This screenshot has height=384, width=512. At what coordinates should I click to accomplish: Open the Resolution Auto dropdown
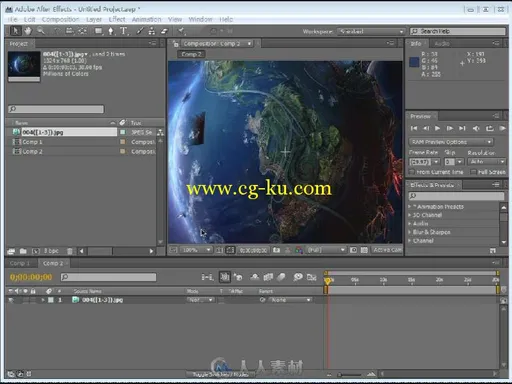[x=486, y=162]
